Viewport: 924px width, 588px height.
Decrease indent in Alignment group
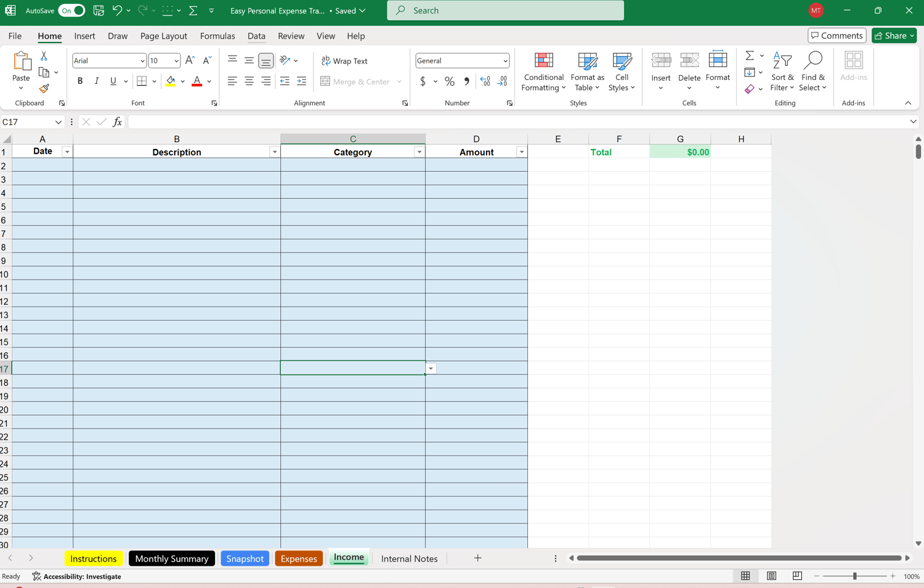(x=285, y=81)
